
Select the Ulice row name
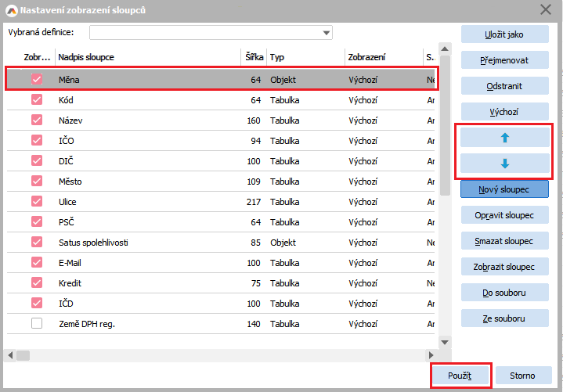pos(67,202)
